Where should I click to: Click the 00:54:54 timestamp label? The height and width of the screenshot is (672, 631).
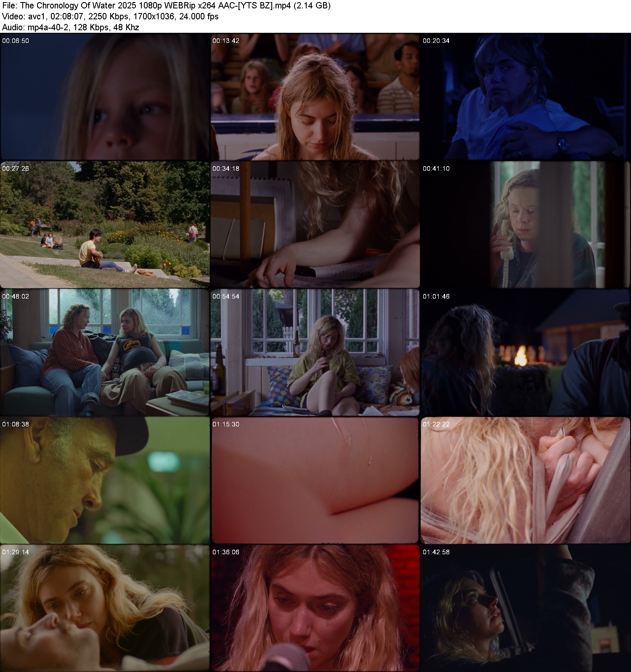pyautogui.click(x=226, y=296)
